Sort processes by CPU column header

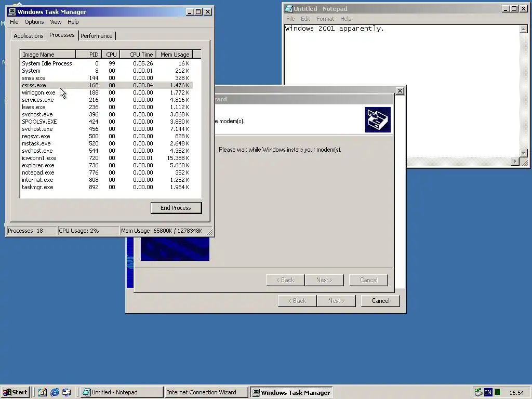(x=111, y=54)
